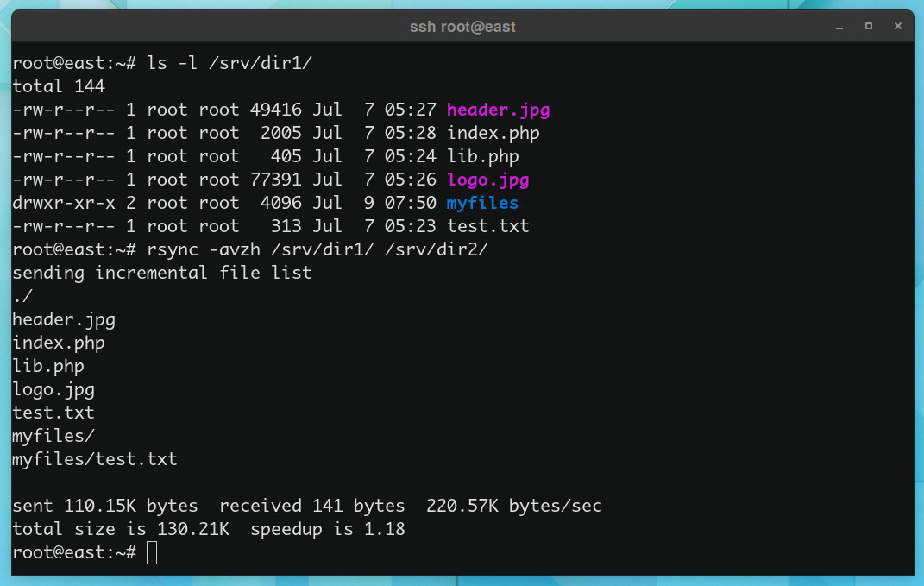The image size is (924, 586).
Task: Open the myfiles directory entry in blue
Action: [x=481, y=203]
